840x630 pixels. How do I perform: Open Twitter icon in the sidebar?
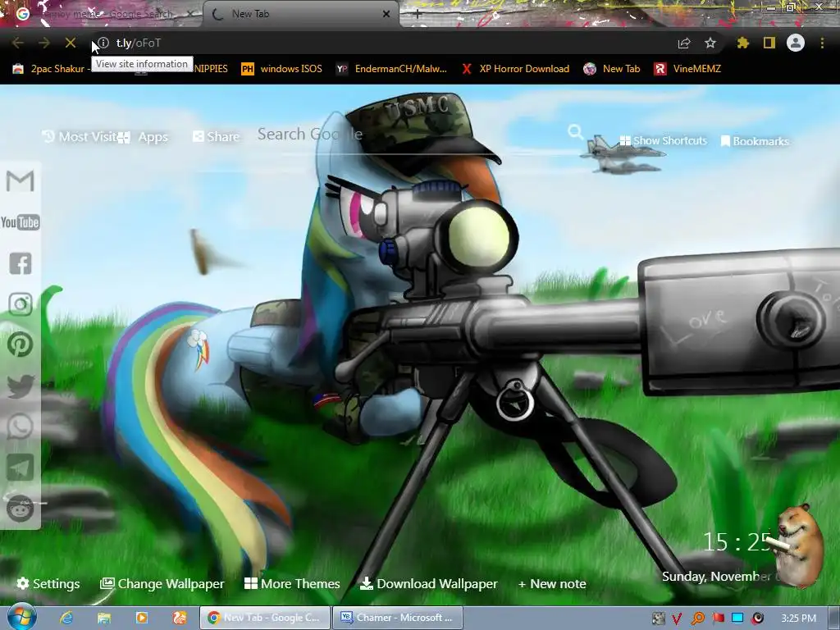[21, 386]
